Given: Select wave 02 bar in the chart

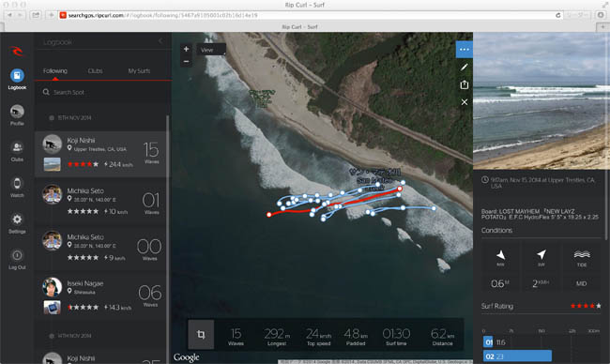Looking at the screenshot, I should [x=517, y=356].
